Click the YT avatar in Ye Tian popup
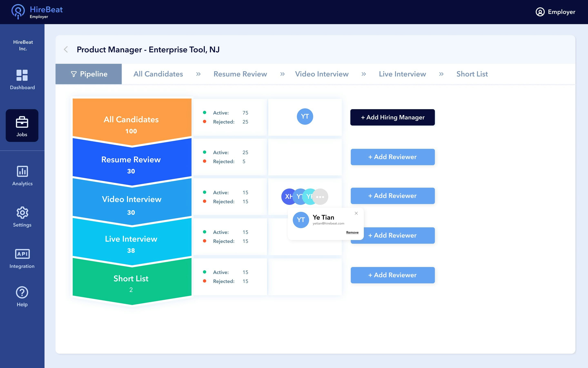 click(x=301, y=220)
